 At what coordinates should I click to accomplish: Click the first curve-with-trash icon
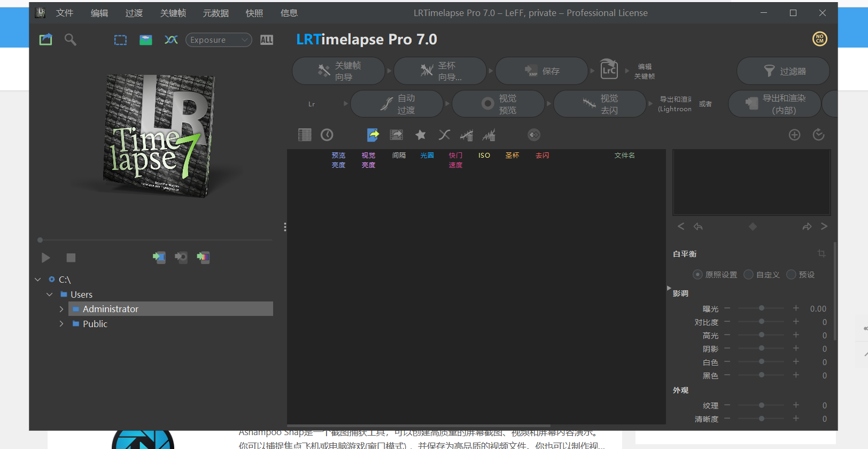pos(467,135)
